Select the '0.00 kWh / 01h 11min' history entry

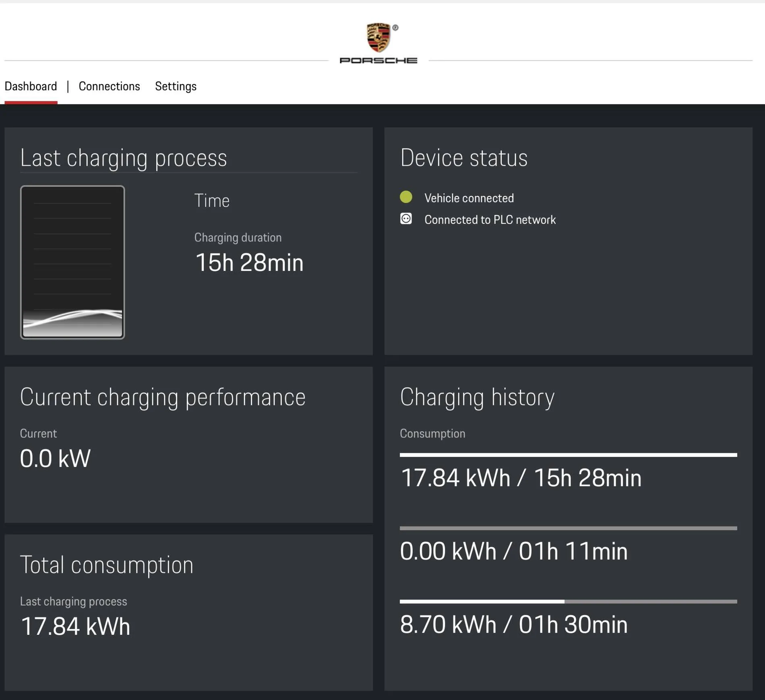click(514, 551)
